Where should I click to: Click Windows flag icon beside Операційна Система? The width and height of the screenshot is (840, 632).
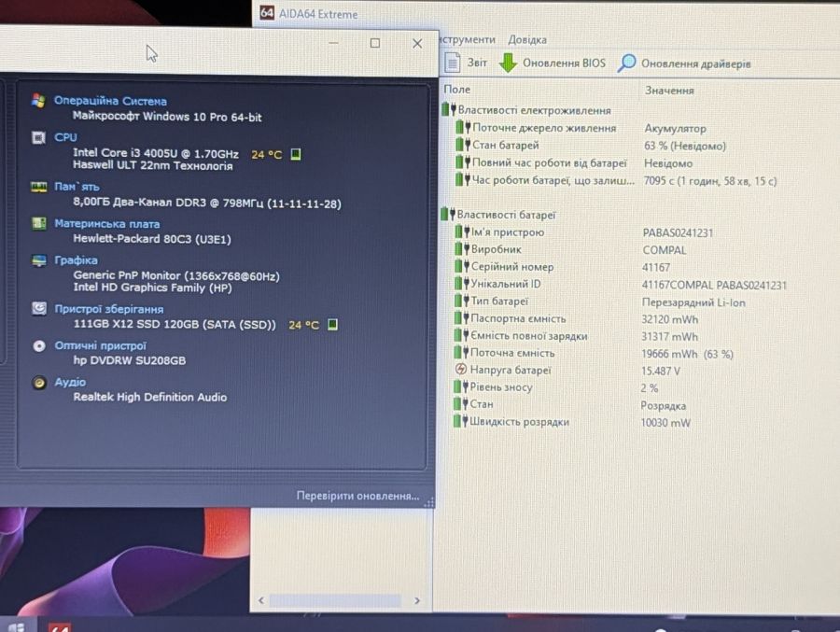tap(38, 100)
